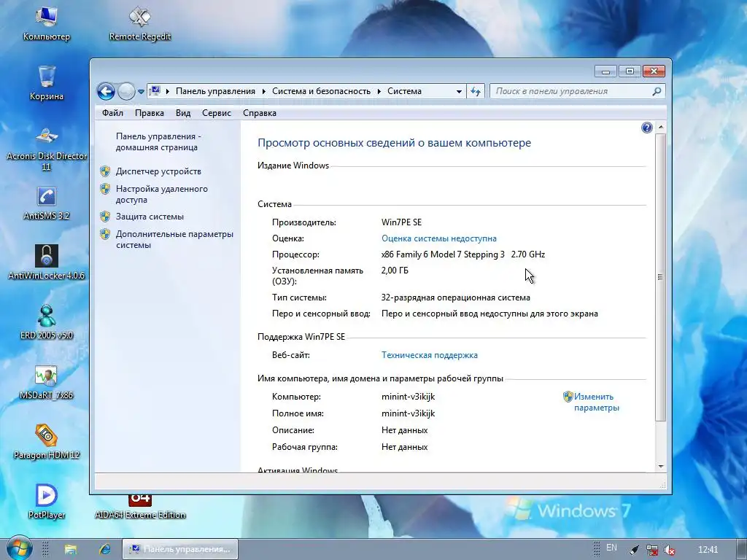Click Изменить параметры link
747x560 pixels.
coord(596,402)
